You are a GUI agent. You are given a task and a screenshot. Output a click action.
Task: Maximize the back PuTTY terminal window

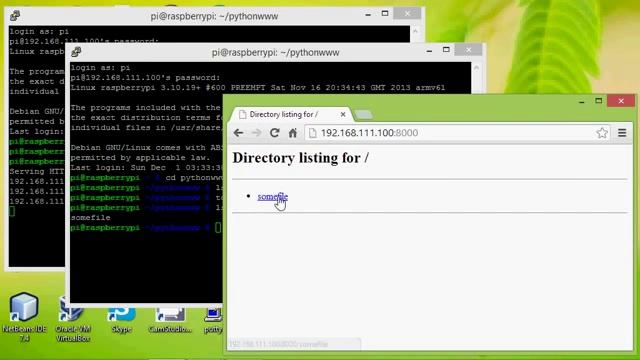[385, 13]
